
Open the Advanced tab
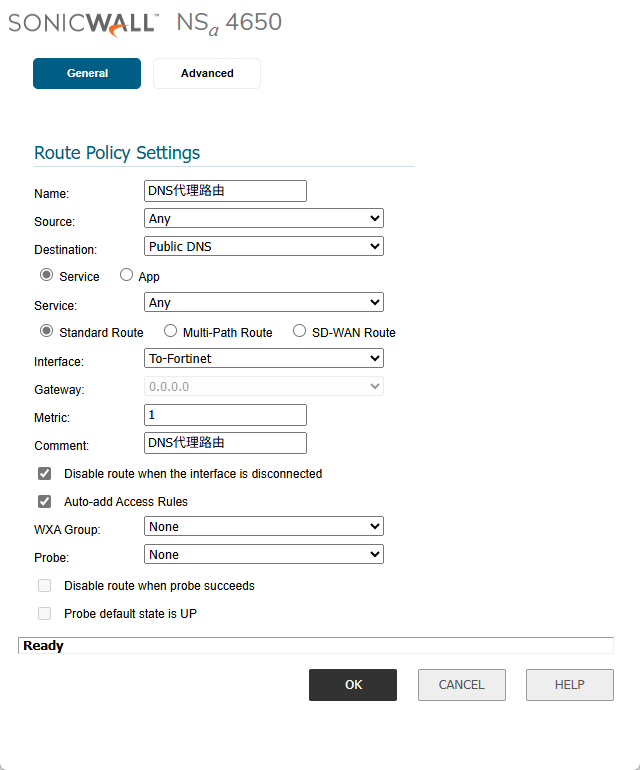click(207, 73)
